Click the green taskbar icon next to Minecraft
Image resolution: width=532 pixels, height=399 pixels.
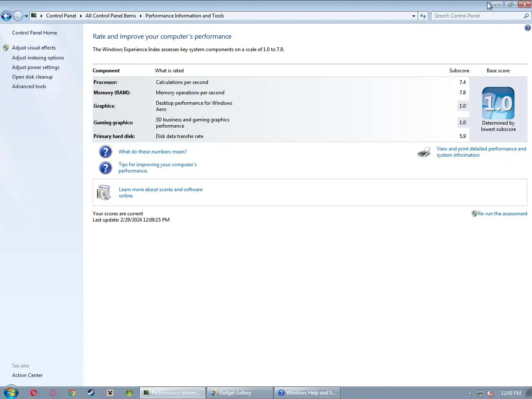pos(129,393)
